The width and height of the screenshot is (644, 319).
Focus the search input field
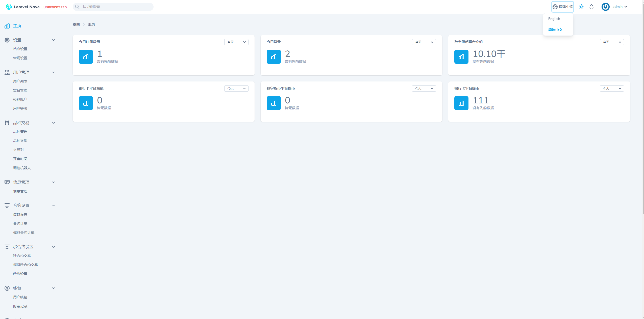click(116, 7)
